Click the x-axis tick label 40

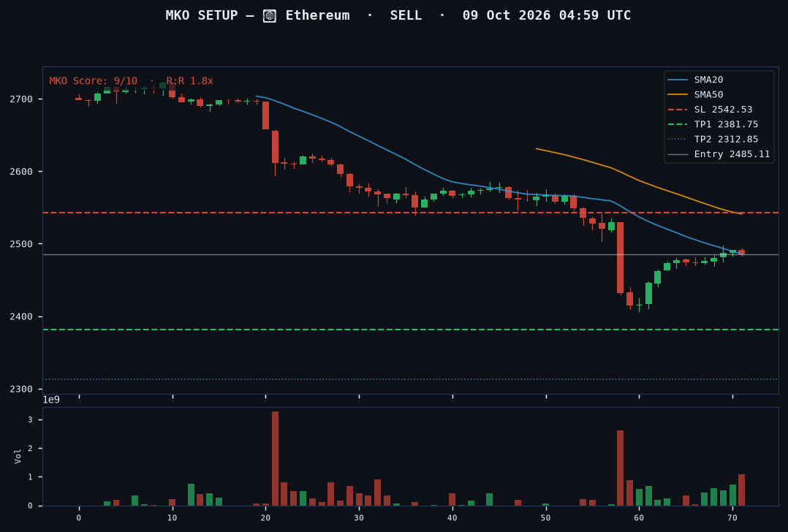pyautogui.click(x=452, y=518)
